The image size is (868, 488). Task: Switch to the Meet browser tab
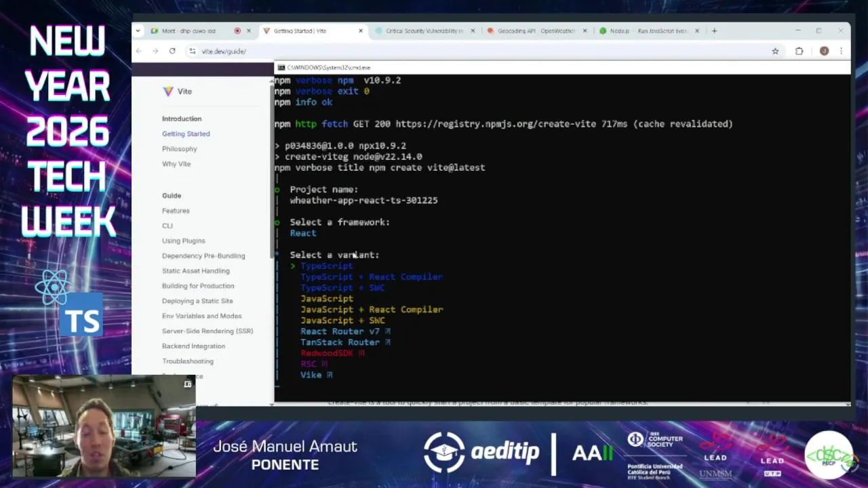point(197,30)
